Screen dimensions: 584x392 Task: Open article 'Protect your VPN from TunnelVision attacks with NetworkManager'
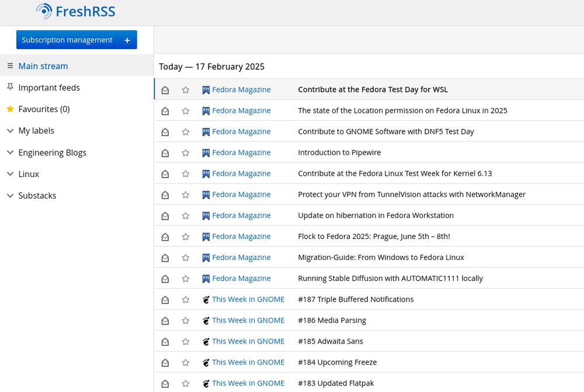click(x=412, y=195)
